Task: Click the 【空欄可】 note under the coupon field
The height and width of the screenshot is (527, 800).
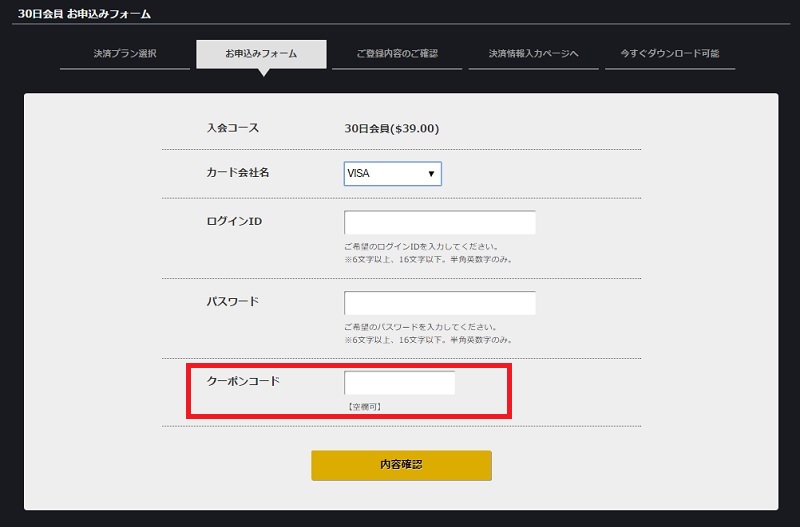Action: coord(364,407)
